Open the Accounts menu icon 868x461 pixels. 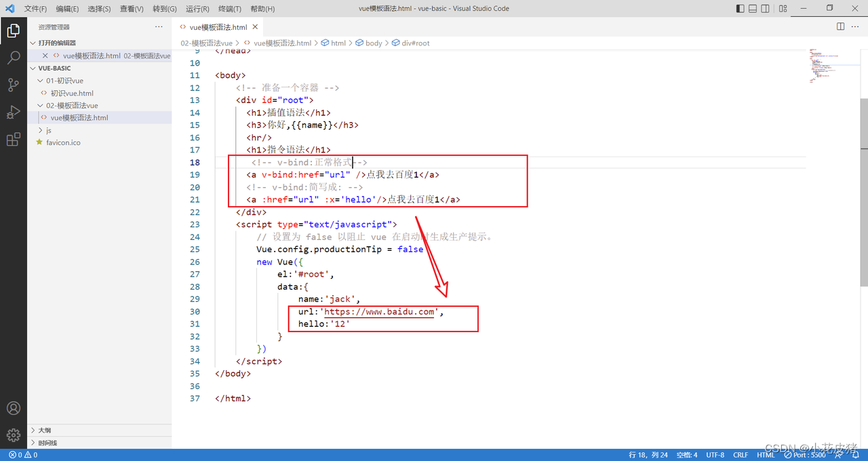[x=13, y=408]
